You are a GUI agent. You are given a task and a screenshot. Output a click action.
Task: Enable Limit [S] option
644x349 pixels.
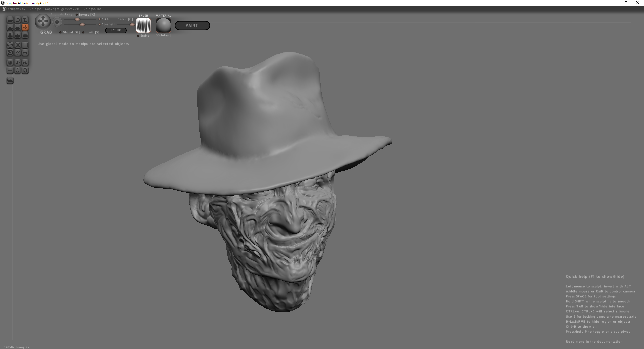[x=91, y=32]
